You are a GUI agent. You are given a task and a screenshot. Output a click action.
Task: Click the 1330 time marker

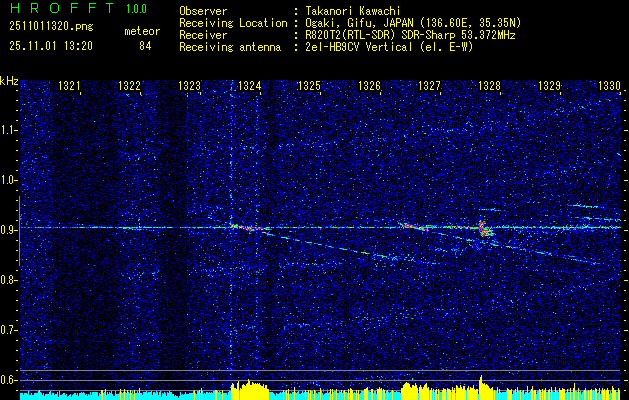pos(609,85)
